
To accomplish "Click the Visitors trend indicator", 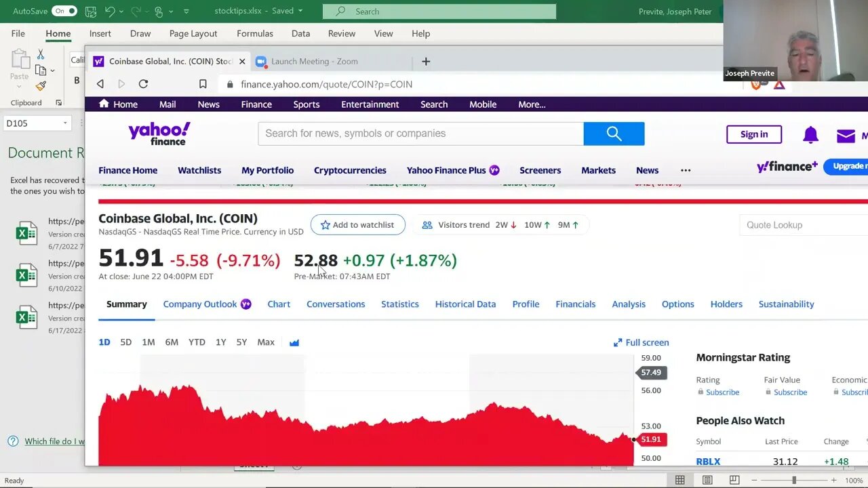I will pos(500,225).
